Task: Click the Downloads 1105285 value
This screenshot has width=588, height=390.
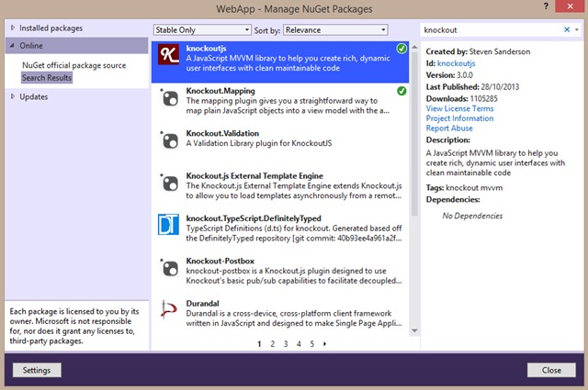Action: click(484, 98)
